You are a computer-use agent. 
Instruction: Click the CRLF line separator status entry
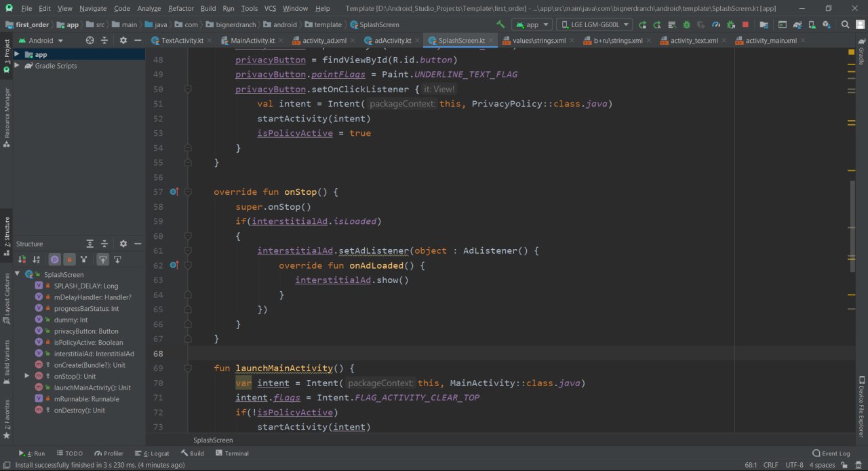tap(771, 465)
